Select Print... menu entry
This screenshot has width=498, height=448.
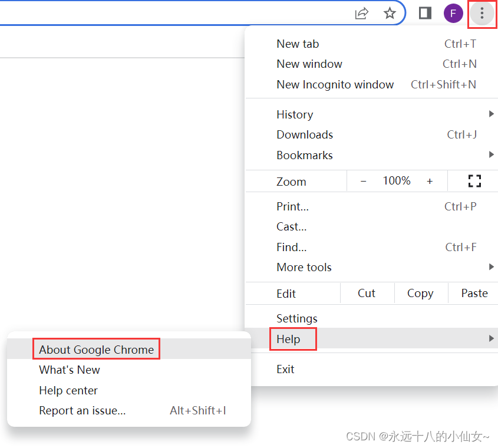(372, 206)
